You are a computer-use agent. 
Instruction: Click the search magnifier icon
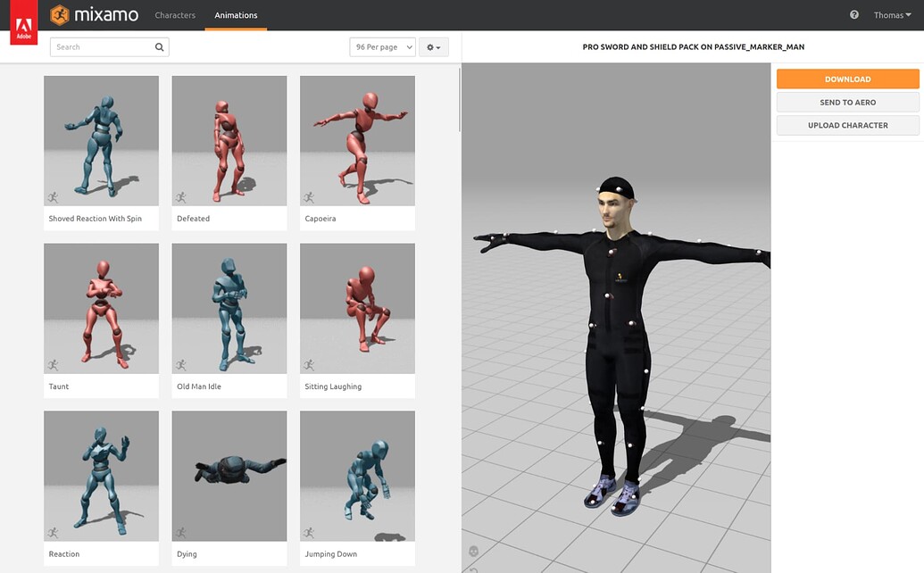click(159, 46)
